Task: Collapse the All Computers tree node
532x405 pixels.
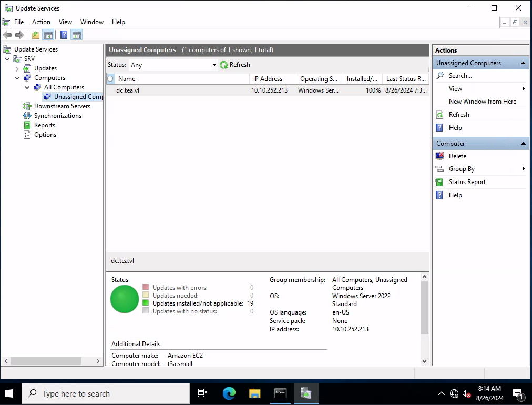Action: [x=27, y=87]
